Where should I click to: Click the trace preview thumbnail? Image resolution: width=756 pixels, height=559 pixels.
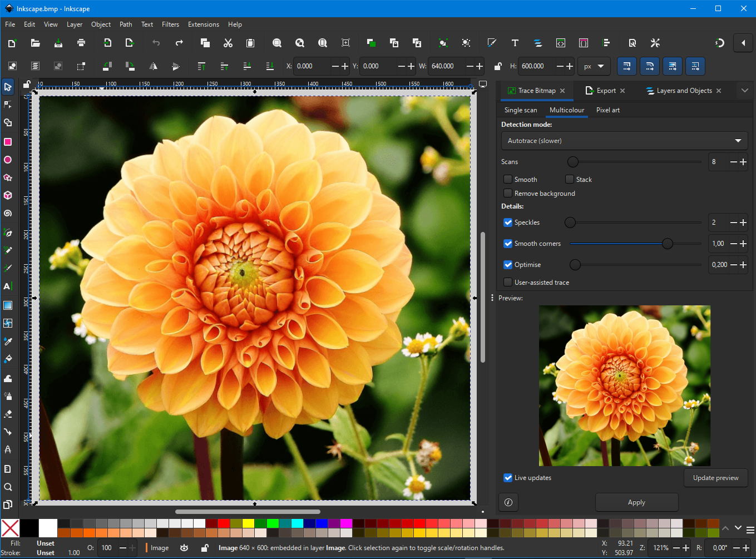[624, 385]
